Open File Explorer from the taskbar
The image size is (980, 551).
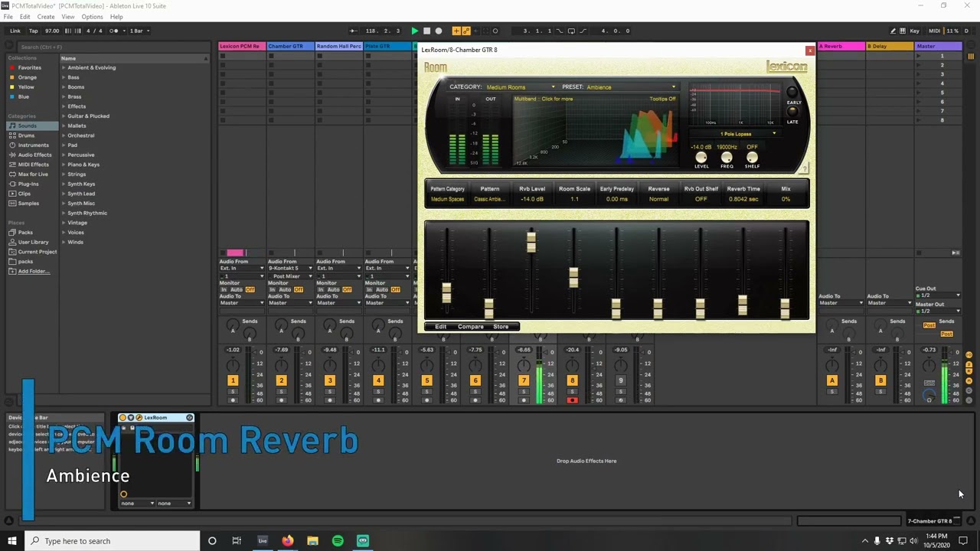(x=312, y=541)
